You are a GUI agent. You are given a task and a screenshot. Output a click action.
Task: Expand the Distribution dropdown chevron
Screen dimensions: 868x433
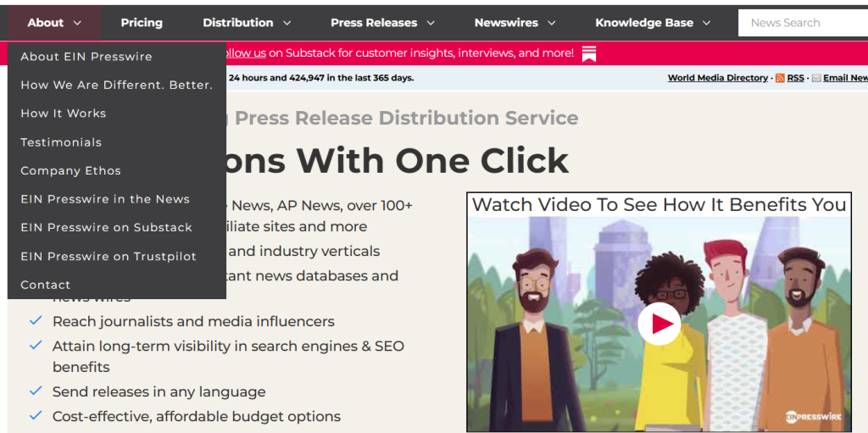point(287,23)
